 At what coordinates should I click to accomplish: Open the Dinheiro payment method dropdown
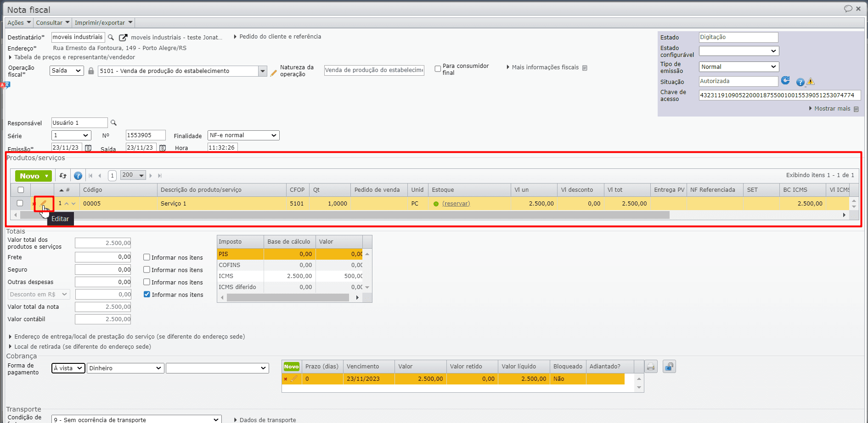(126, 368)
